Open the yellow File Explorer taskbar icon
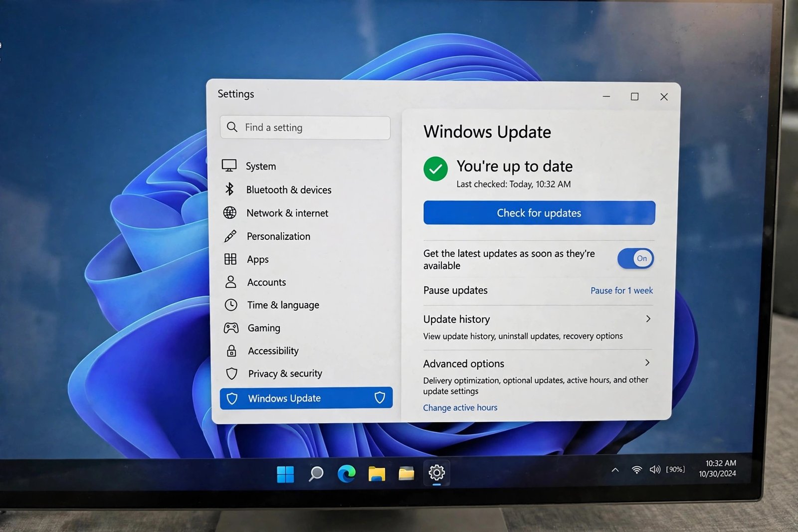798x532 pixels. (377, 474)
